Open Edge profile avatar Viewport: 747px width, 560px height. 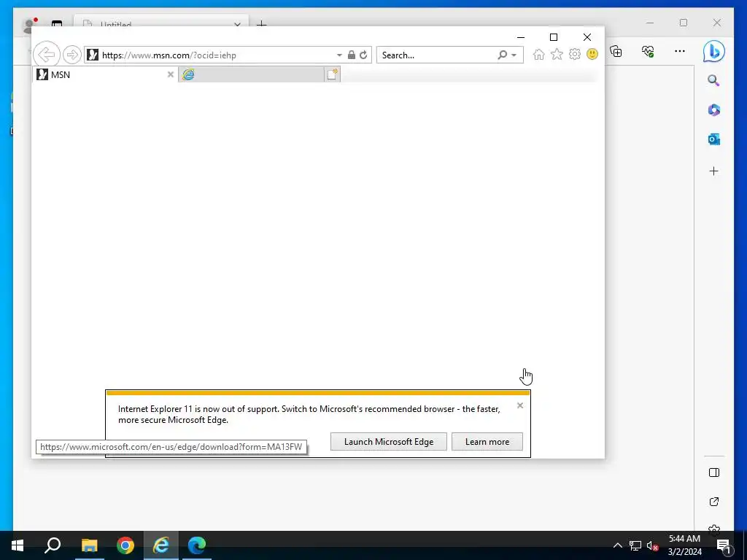(x=31, y=24)
